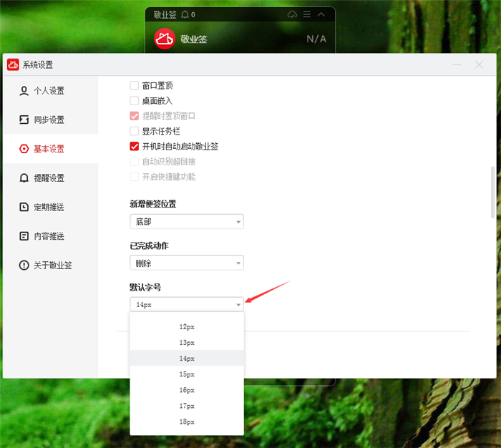Enable the 显示任务栏 checkbox
The height and width of the screenshot is (448, 501).
coord(135,132)
